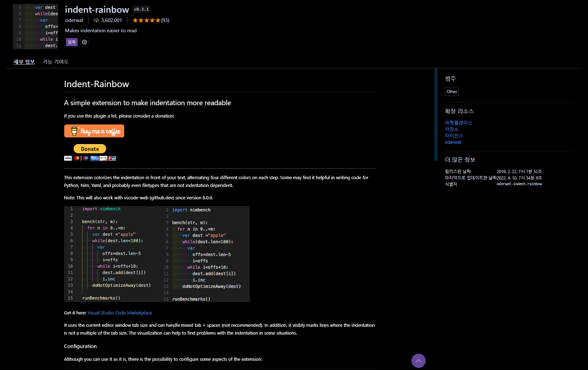This screenshot has width=588, height=370.
Task: Click the release date 2016. 2. 22. value
Action: click(x=519, y=171)
